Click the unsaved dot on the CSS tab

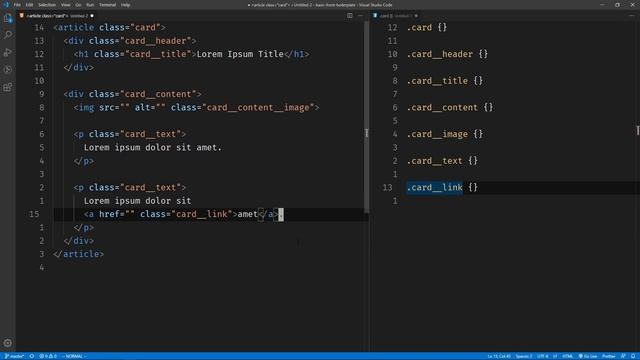point(416,16)
